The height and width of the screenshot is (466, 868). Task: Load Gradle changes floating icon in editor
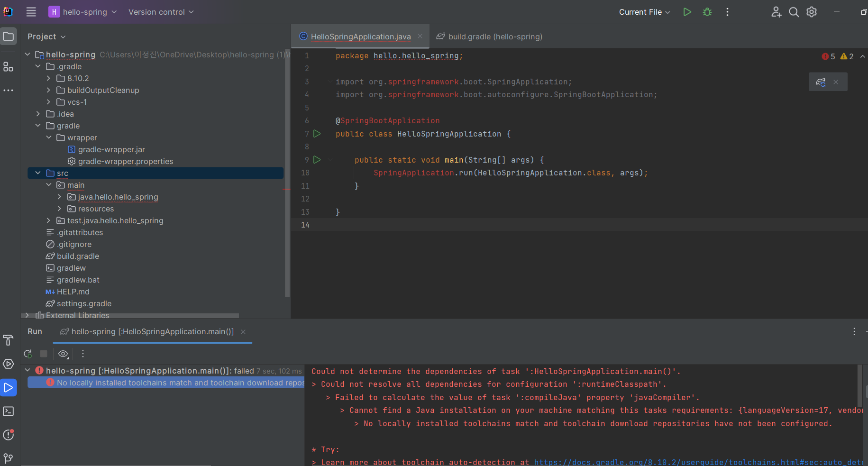click(821, 82)
